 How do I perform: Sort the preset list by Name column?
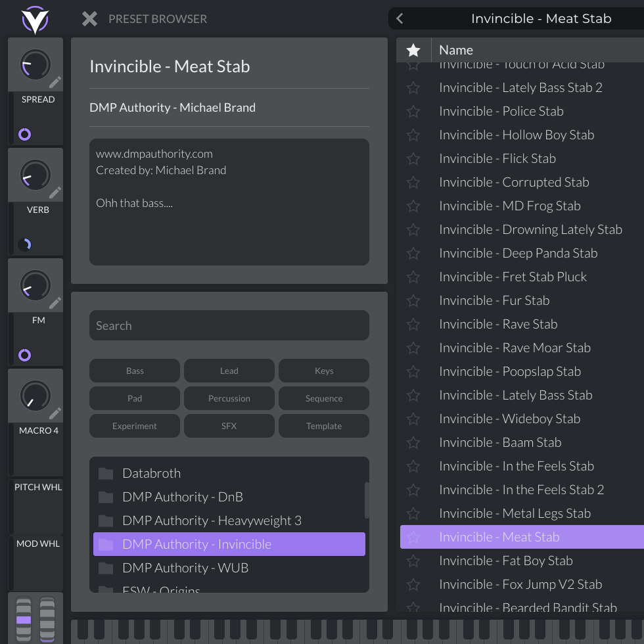[456, 50]
